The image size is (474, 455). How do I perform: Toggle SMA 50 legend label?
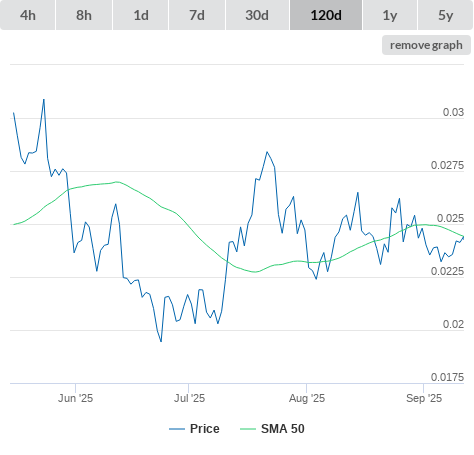click(x=283, y=429)
